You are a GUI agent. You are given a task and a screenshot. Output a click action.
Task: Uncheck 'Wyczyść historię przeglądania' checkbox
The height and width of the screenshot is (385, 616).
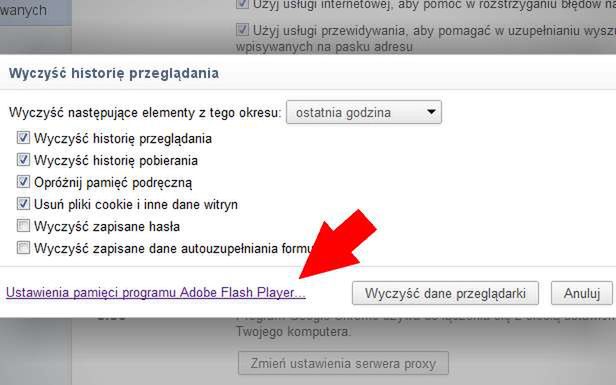click(x=23, y=138)
